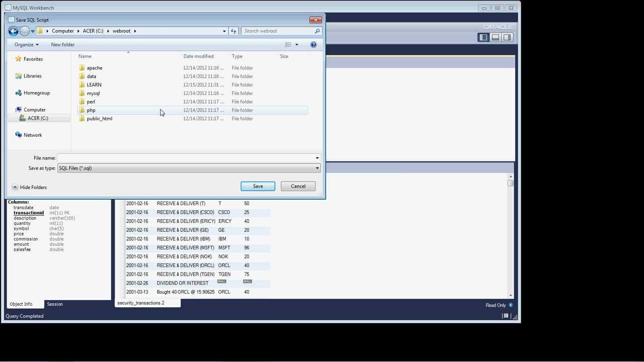Click result grid scrollbar up arrow

[511, 176]
